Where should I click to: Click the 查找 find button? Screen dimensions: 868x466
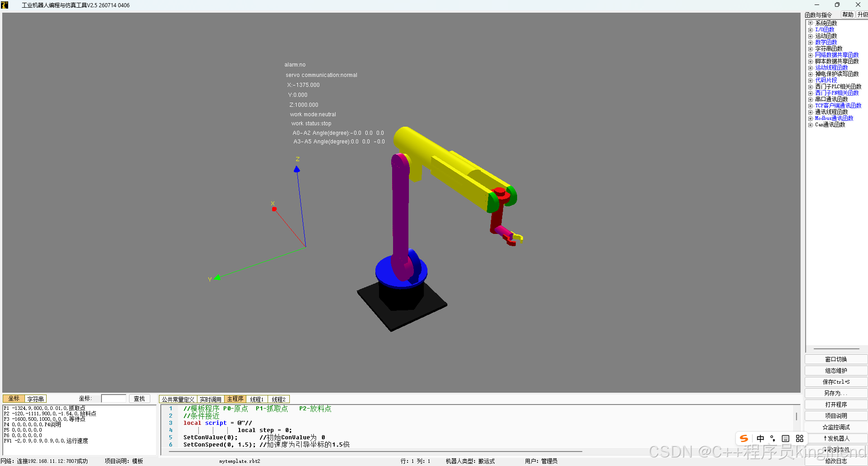coord(139,399)
